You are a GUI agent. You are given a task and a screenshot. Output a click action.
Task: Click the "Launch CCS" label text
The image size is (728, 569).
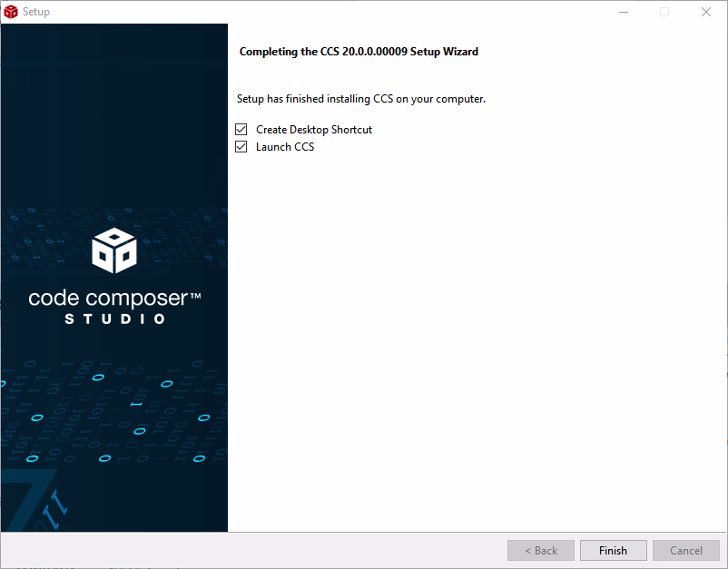[285, 147]
